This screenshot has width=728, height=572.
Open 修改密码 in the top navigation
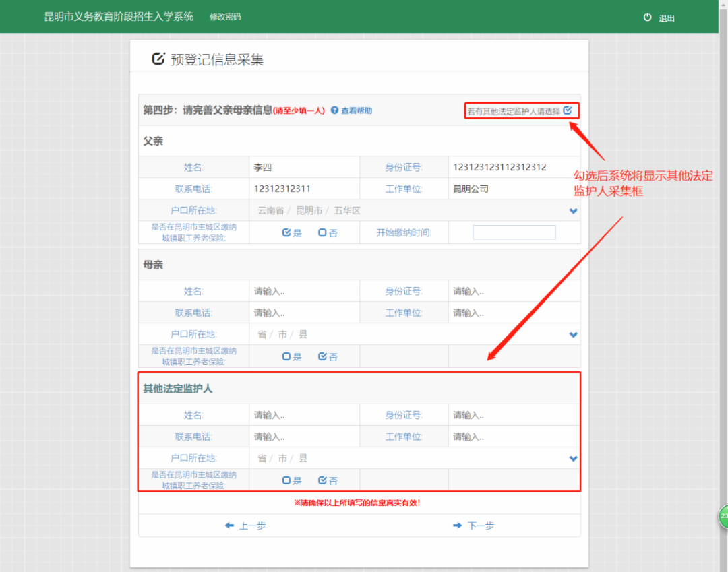[x=225, y=17]
